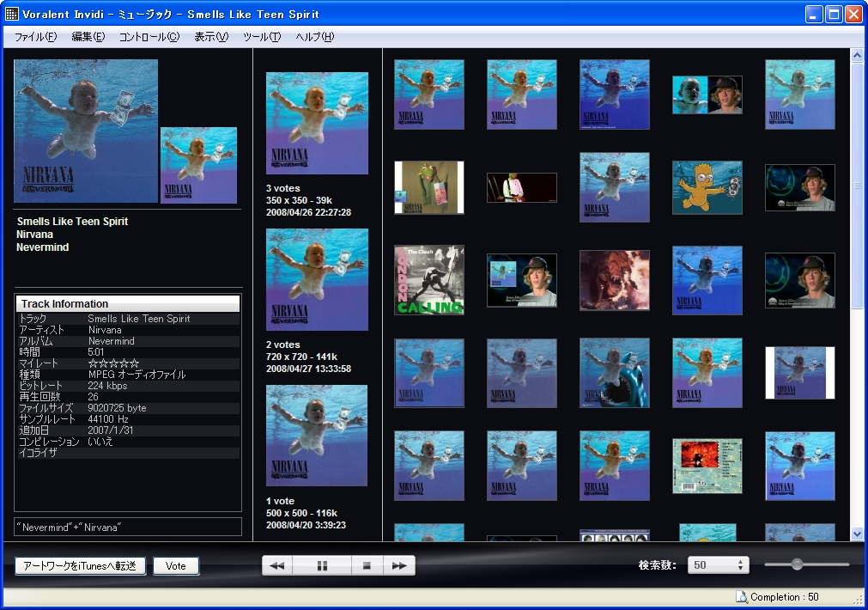Click the scrollbar down arrow

pyautogui.click(x=857, y=534)
